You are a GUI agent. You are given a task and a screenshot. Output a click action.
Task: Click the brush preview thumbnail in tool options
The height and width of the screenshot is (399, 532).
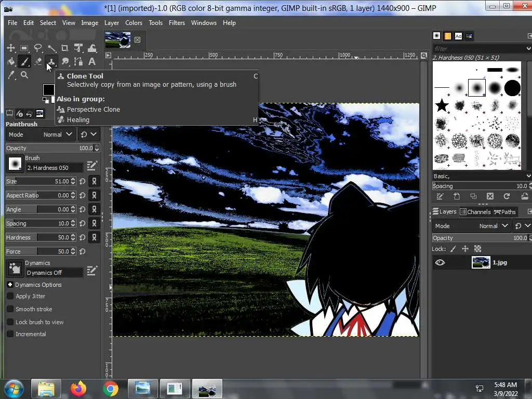pos(15,164)
